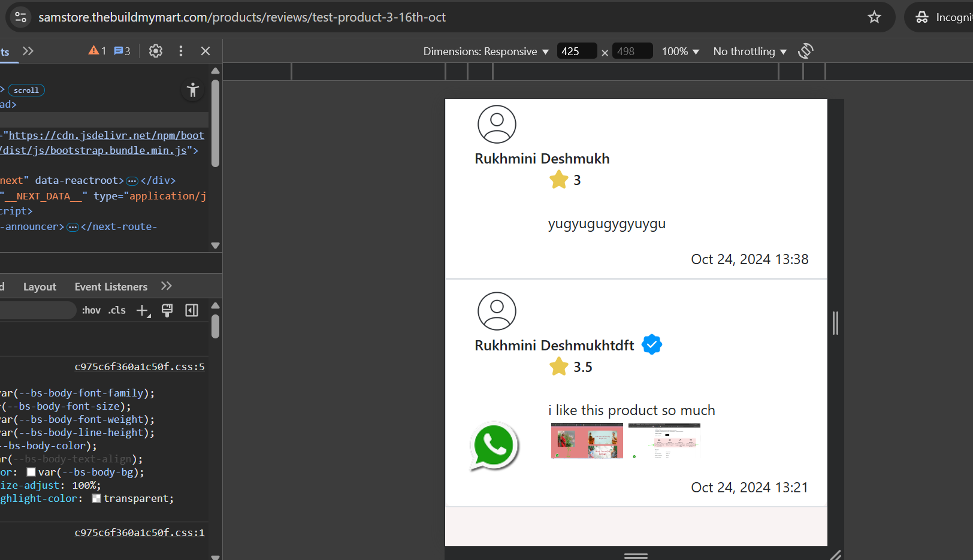
Task: Switch to the Event Listeners tab
Action: point(111,287)
